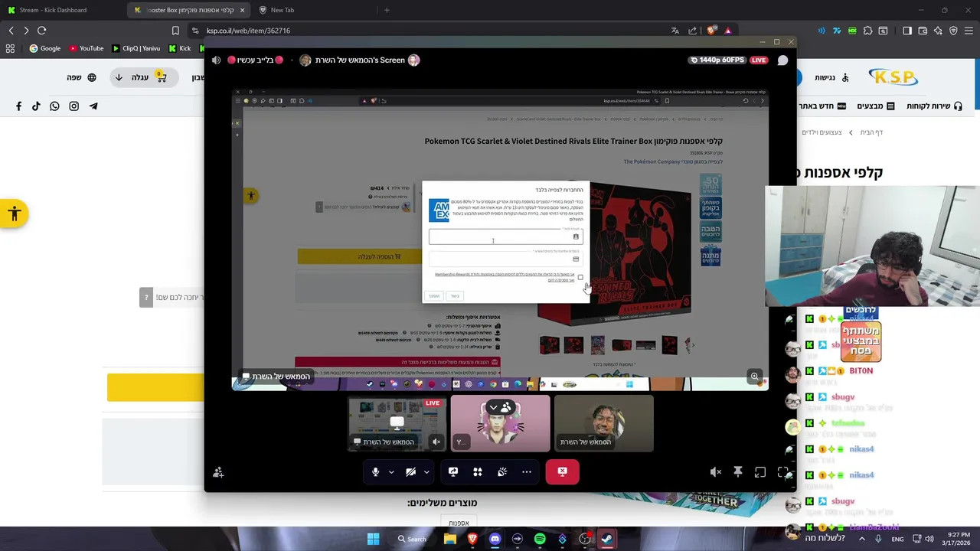
Task: Click the KSP logo on the website
Action: (893, 77)
